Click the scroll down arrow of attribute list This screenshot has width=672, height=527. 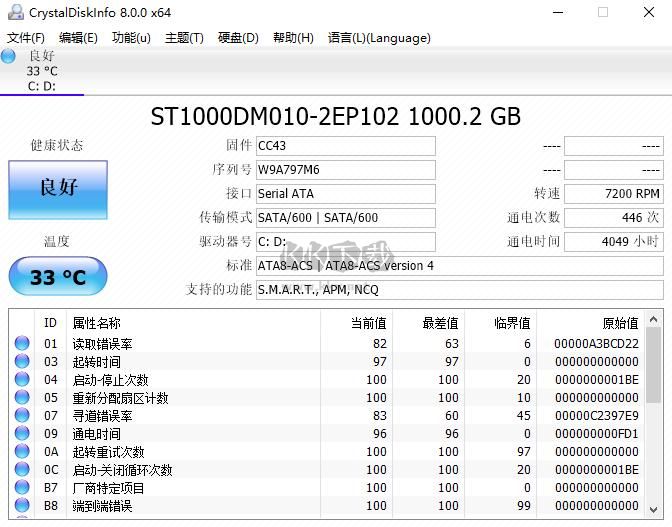[653, 509]
